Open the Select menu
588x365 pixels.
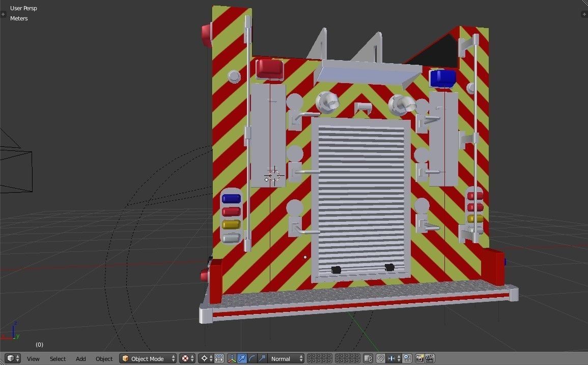click(x=58, y=359)
